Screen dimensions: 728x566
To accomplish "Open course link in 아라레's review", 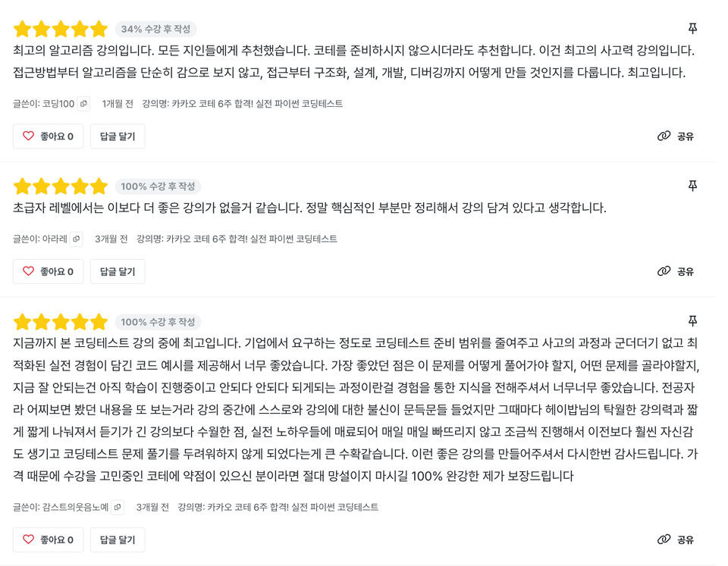I will pyautogui.click(x=252, y=239).
